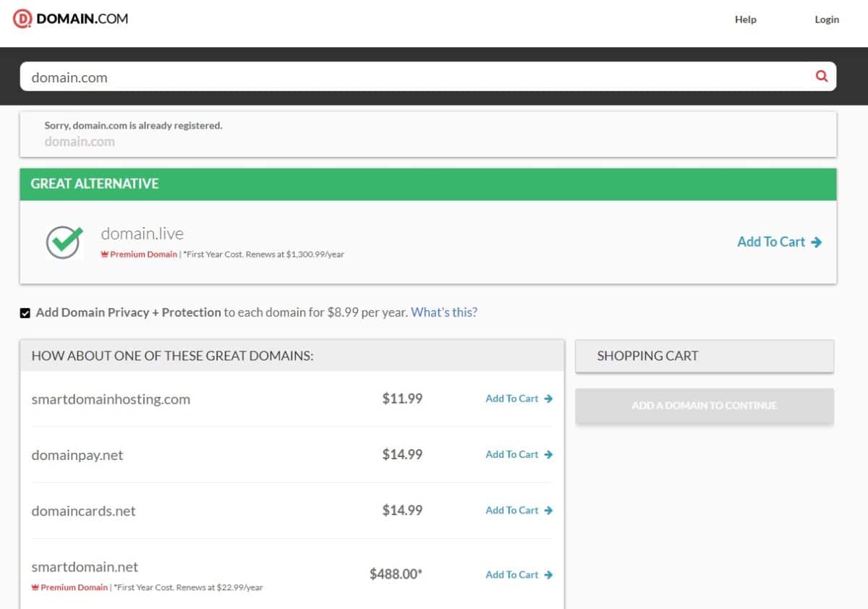The width and height of the screenshot is (868, 609).
Task: Click the crown icon next to Premium Domain for domain.live
Action: pos(103,254)
